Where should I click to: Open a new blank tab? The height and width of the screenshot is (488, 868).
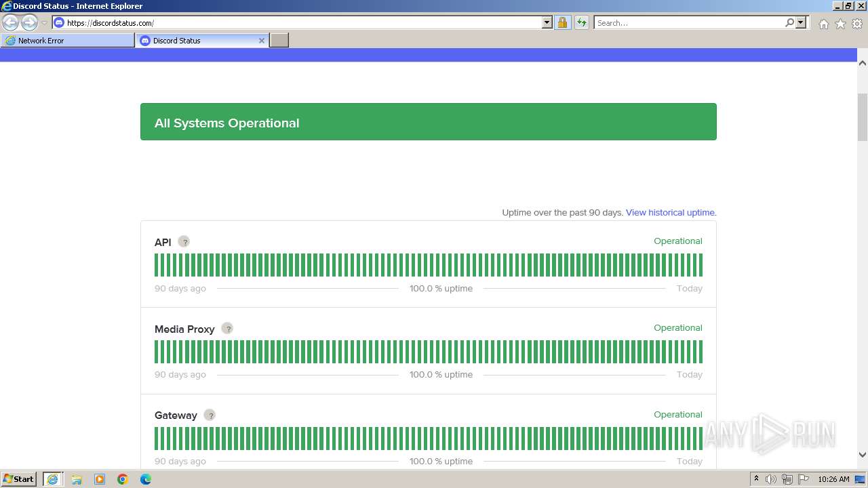[279, 41]
